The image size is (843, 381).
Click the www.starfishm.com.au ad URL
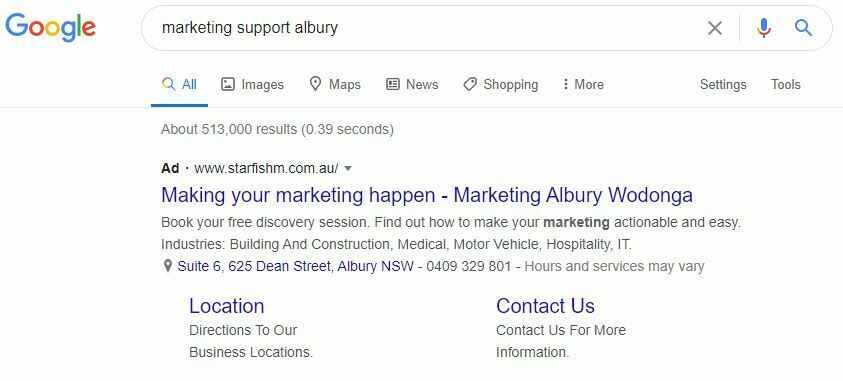[x=266, y=169]
